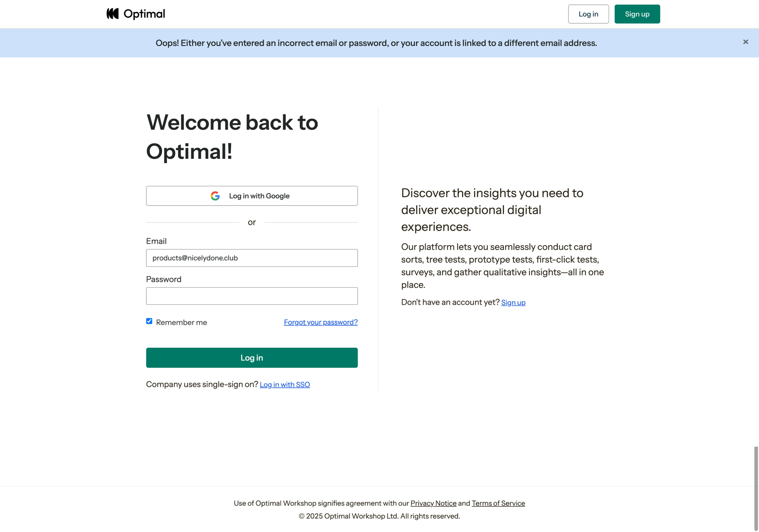759x532 pixels.
Task: Click the 'Log in with Google' label
Action: 259,196
